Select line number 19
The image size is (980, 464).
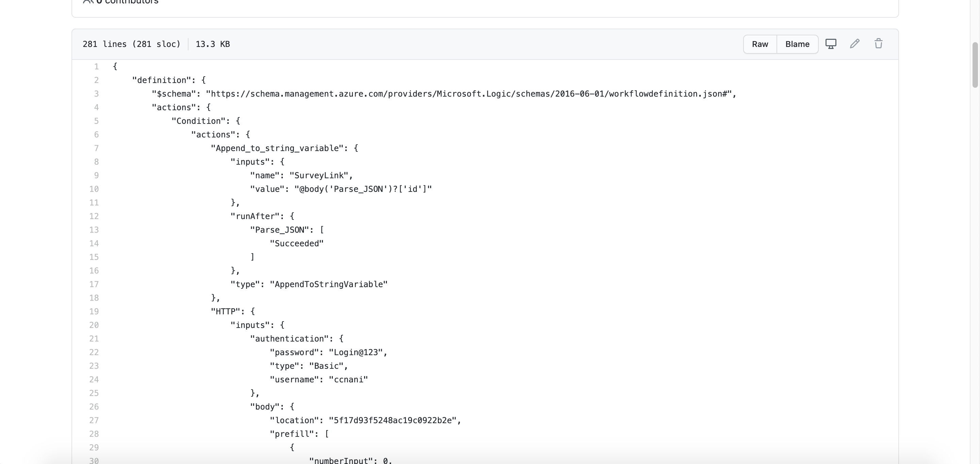pyautogui.click(x=94, y=312)
